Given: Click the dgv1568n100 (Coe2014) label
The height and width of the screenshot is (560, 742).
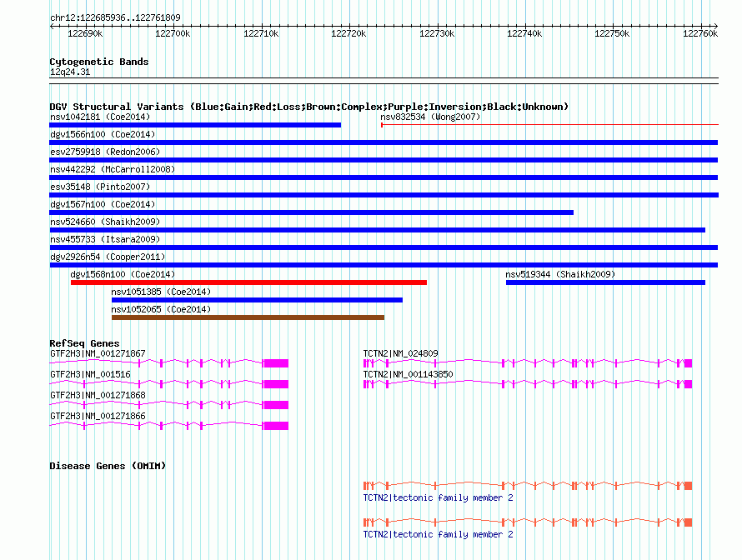Looking at the screenshot, I should coord(123,274).
